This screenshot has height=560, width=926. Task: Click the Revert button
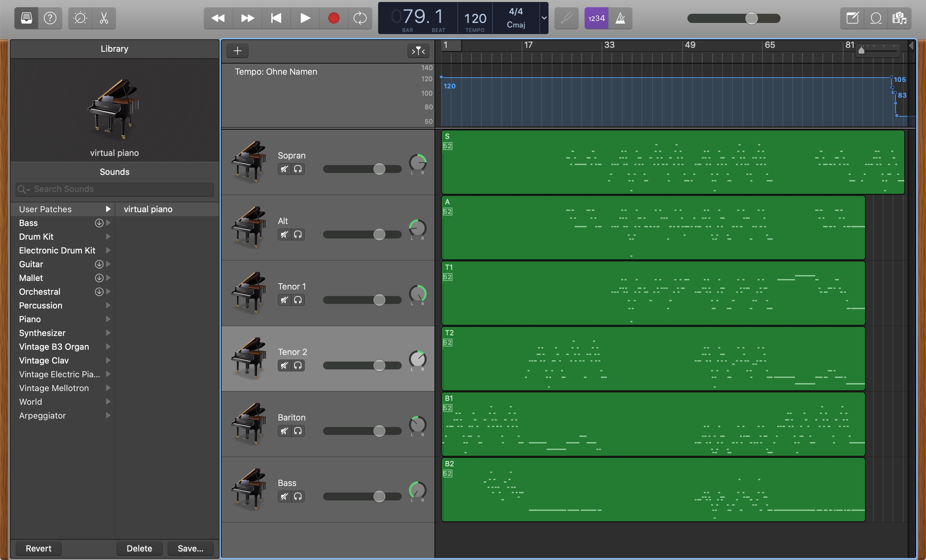pyautogui.click(x=38, y=548)
